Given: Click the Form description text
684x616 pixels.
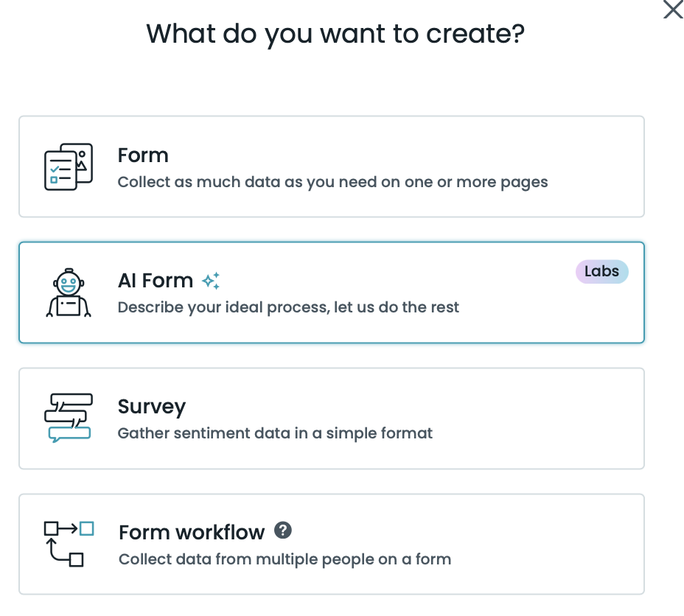Looking at the screenshot, I should (x=332, y=181).
